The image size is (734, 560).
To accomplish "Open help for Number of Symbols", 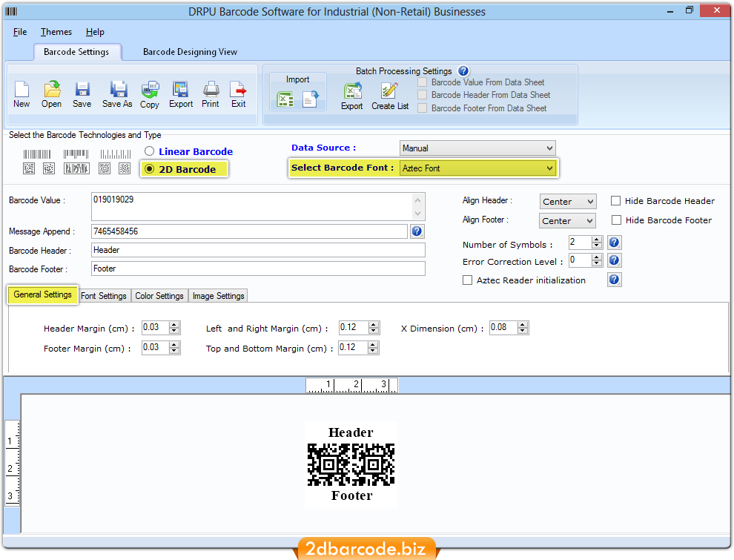I will coord(614,243).
